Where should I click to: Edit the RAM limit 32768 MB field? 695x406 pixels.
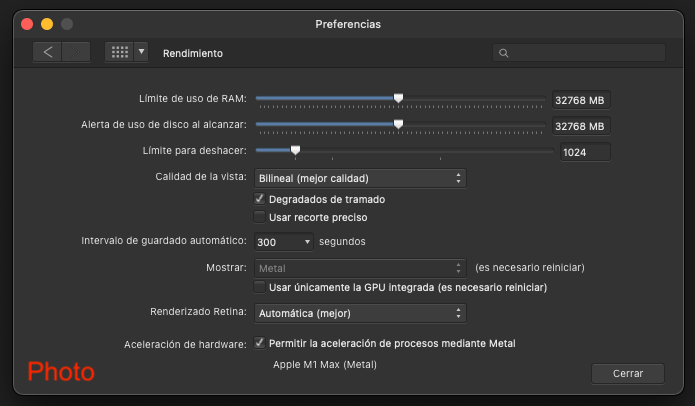581,100
